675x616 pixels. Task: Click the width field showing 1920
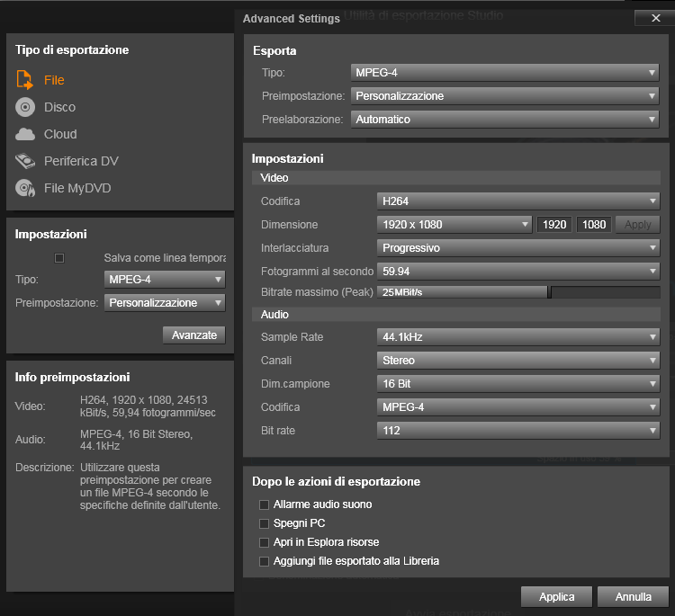[x=554, y=225]
